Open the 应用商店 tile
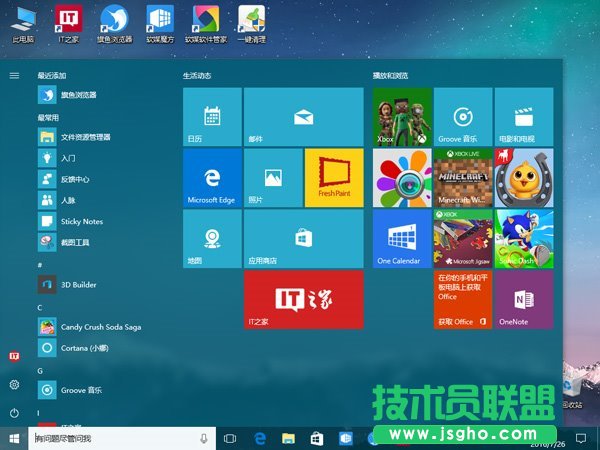This screenshot has width=600, height=450. [304, 238]
